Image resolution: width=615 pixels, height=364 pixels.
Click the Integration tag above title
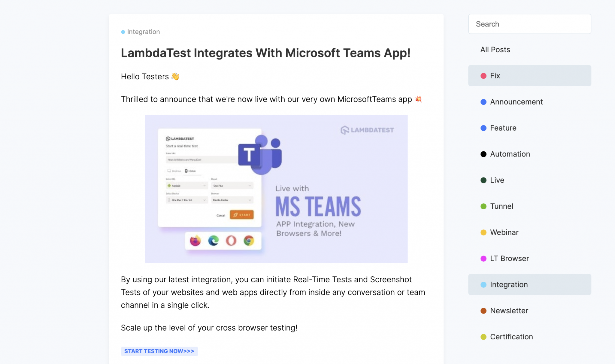point(143,32)
